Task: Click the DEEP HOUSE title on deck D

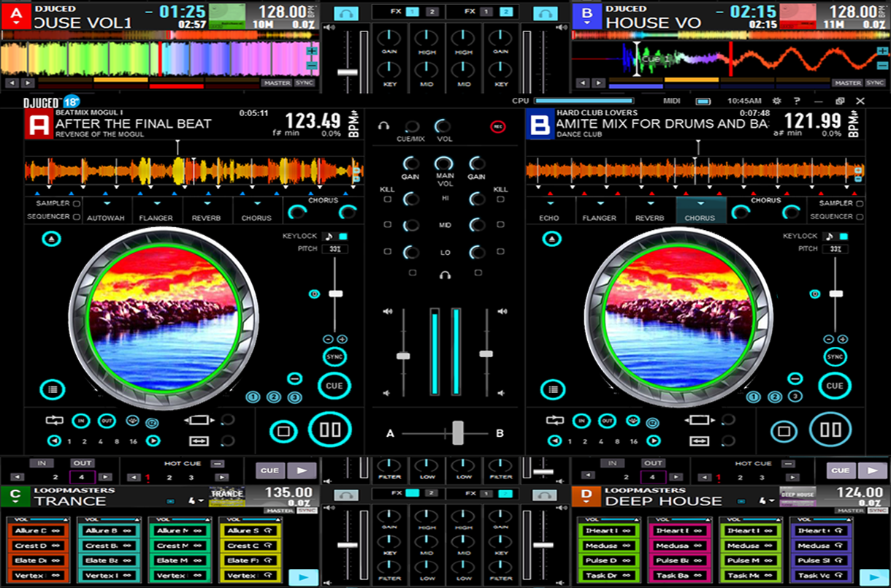Action: (663, 501)
